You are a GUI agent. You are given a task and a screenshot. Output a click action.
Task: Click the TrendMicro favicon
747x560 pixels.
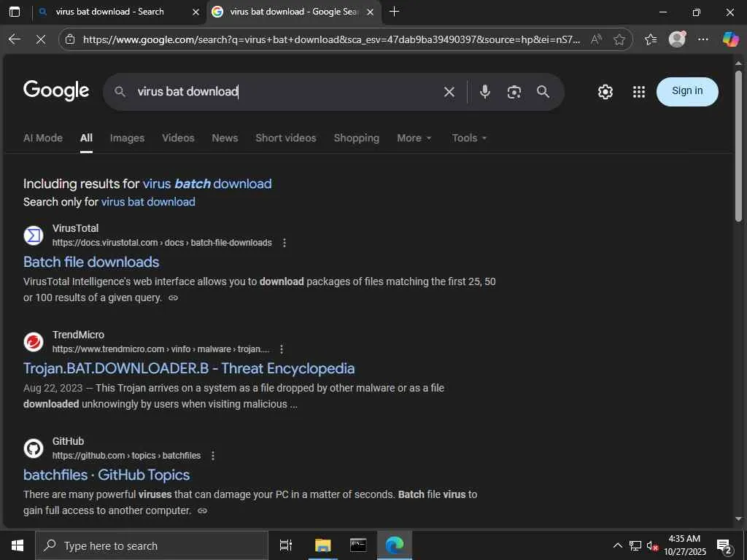coord(34,342)
